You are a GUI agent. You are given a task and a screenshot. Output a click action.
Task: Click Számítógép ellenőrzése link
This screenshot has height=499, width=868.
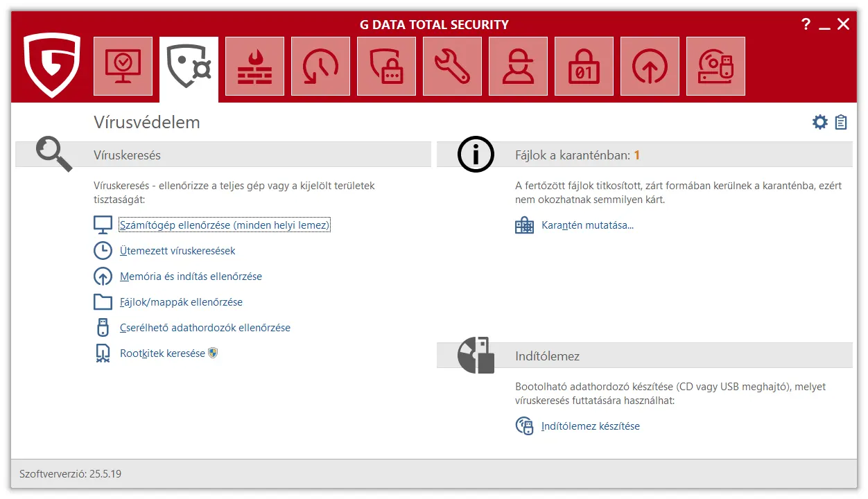pyautogui.click(x=224, y=225)
